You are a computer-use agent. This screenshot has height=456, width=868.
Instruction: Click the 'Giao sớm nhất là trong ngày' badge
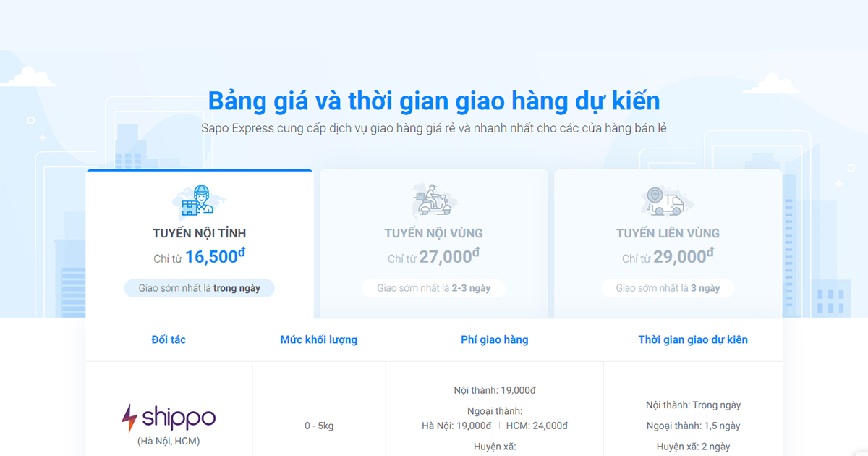(199, 288)
